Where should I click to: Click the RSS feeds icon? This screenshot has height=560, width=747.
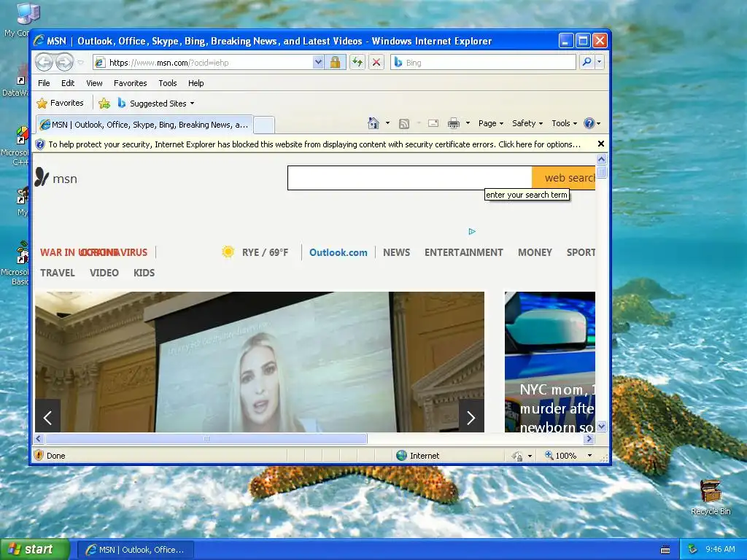pos(404,124)
